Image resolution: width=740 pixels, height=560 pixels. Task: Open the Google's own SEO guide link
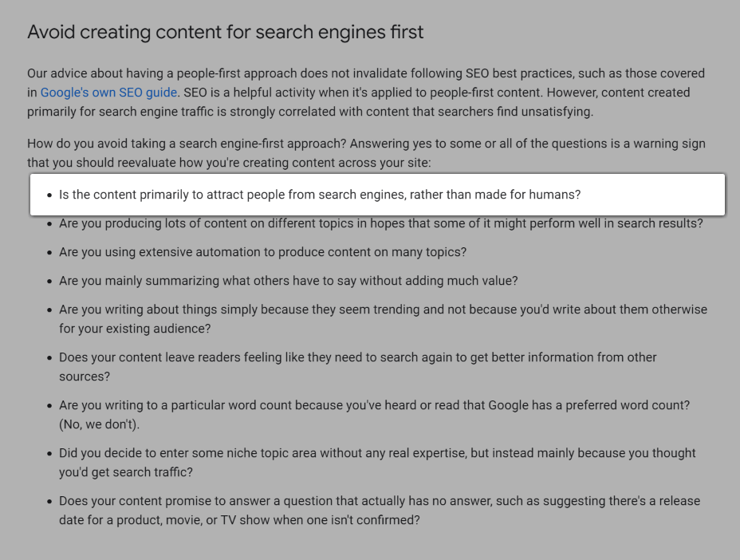pyautogui.click(x=108, y=93)
